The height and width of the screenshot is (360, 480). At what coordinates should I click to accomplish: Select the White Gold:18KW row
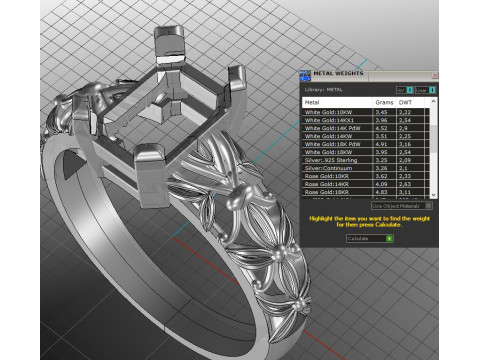tap(366, 152)
